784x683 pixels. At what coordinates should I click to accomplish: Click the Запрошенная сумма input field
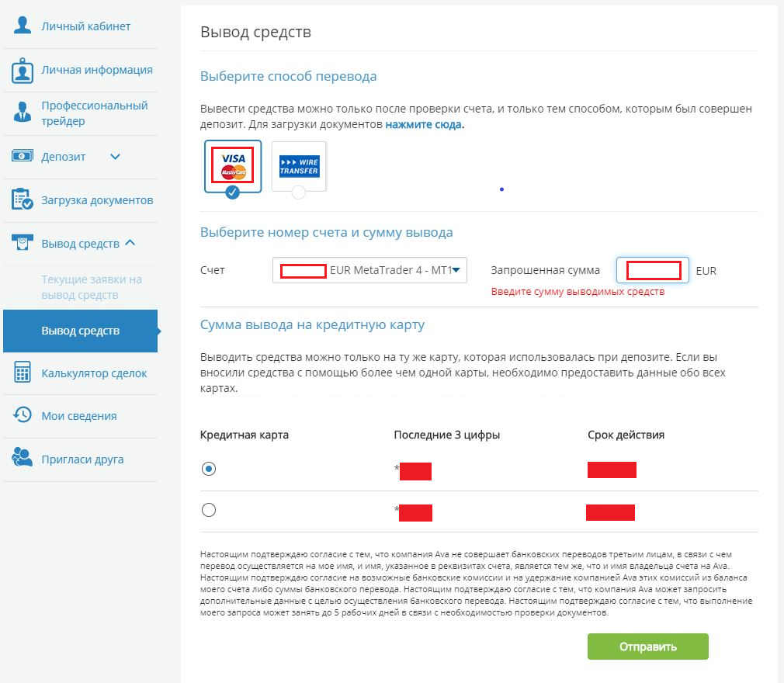pyautogui.click(x=653, y=270)
